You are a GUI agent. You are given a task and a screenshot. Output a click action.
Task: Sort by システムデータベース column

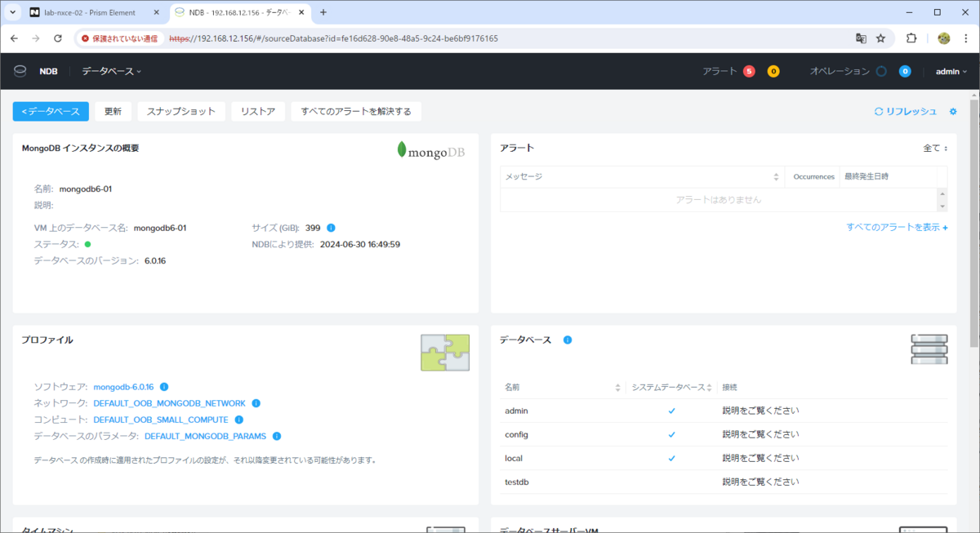pos(710,387)
